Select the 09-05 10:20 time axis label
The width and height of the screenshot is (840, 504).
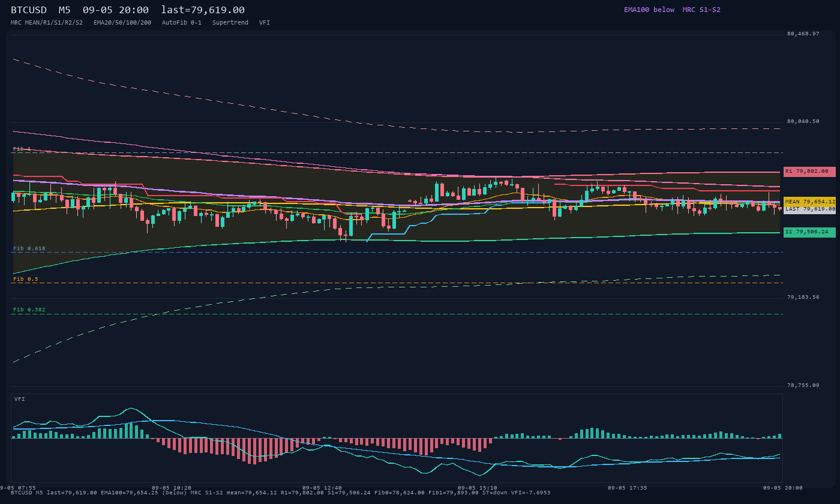(172, 488)
